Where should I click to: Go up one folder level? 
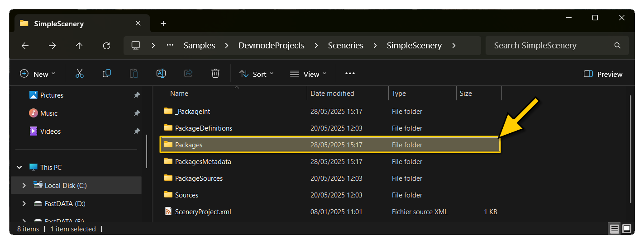pos(79,46)
